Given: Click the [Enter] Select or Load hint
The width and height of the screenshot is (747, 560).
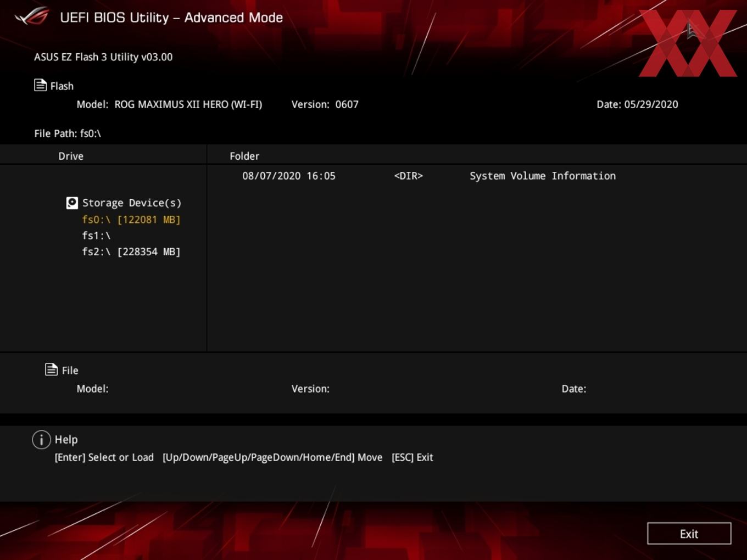Looking at the screenshot, I should coord(104,457).
